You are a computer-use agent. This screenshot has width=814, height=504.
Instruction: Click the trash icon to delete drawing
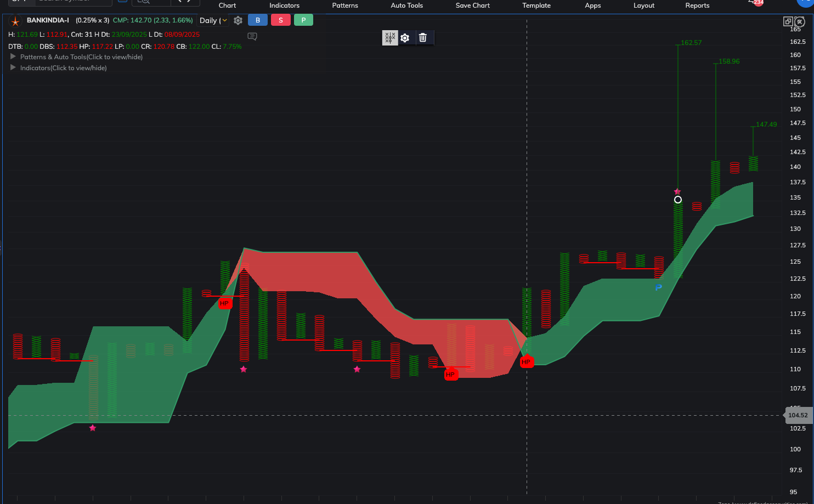[x=423, y=38]
